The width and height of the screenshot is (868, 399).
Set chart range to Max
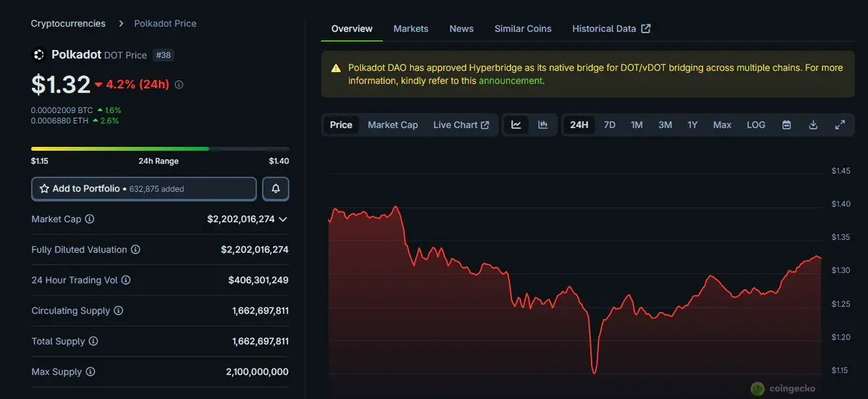(722, 125)
